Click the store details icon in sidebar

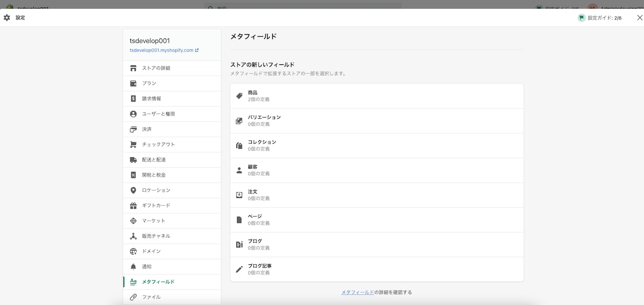(133, 68)
